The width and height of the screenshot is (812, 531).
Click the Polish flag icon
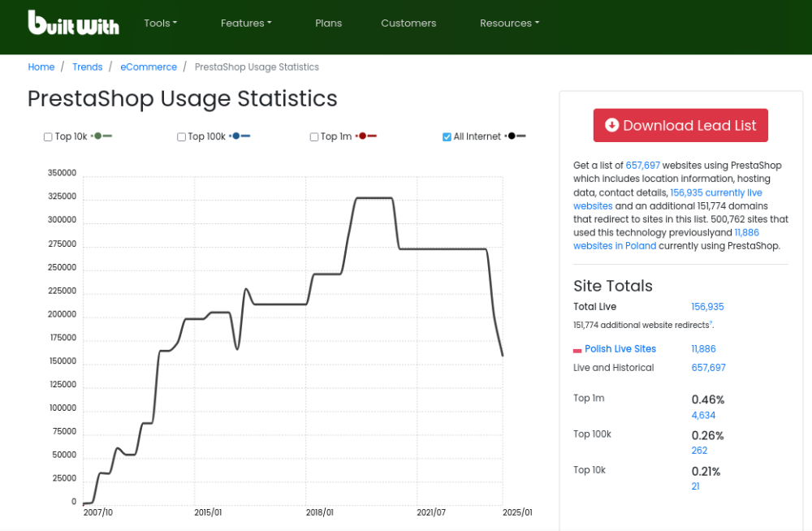pos(577,350)
